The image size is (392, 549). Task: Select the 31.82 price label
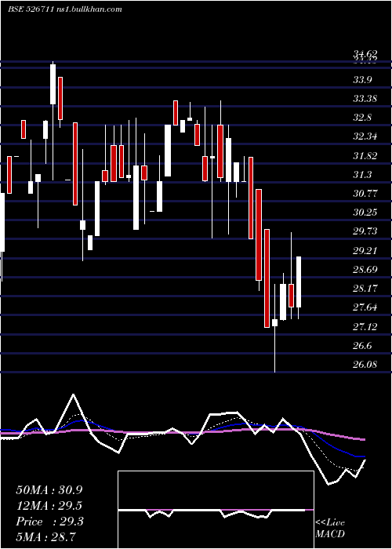point(365,156)
